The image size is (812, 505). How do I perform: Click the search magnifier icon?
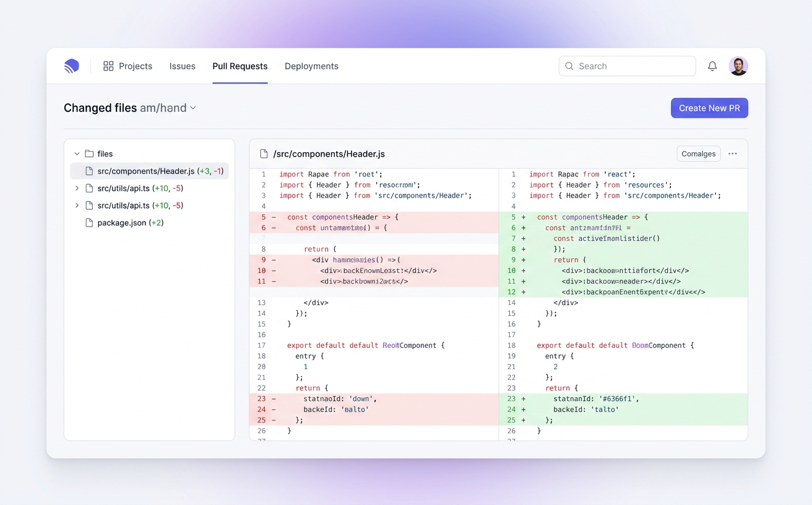(x=569, y=66)
